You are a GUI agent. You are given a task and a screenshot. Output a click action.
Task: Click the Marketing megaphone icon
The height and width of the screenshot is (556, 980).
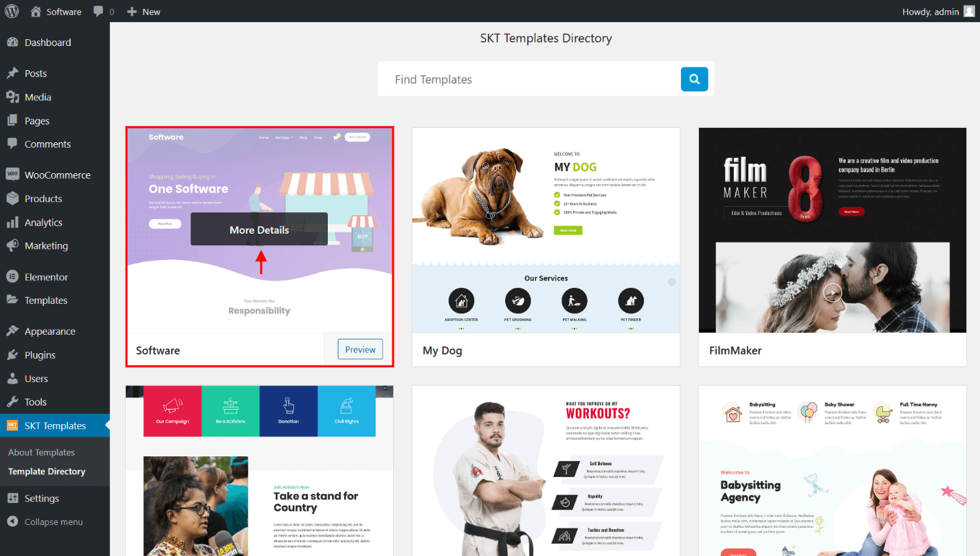point(12,246)
